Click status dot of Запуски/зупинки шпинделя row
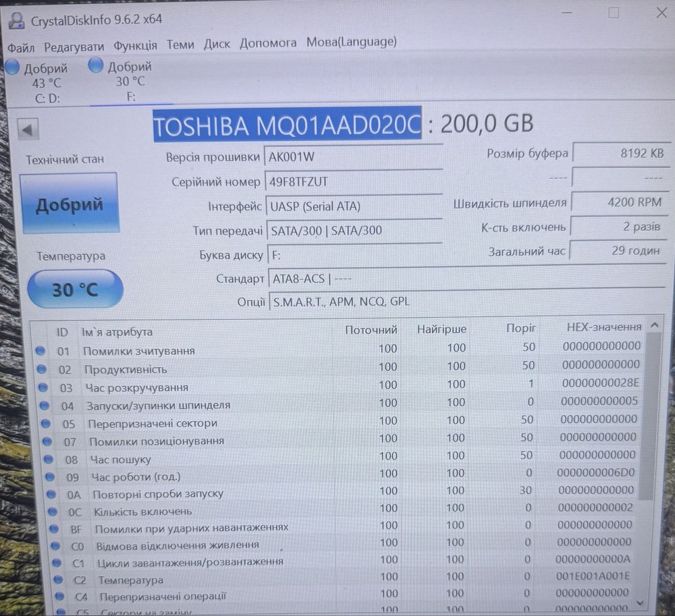The height and width of the screenshot is (616, 675). click(x=45, y=405)
